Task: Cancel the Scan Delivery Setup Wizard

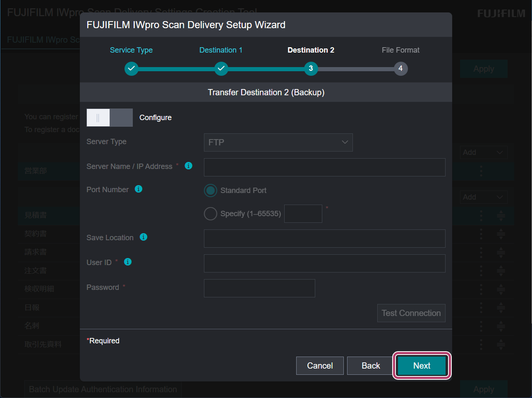Action: [320, 366]
